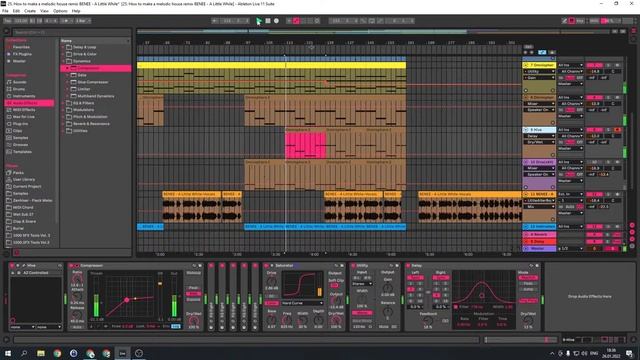Open the Saturator Hard Curve type dropdown

pyautogui.click(x=302, y=303)
